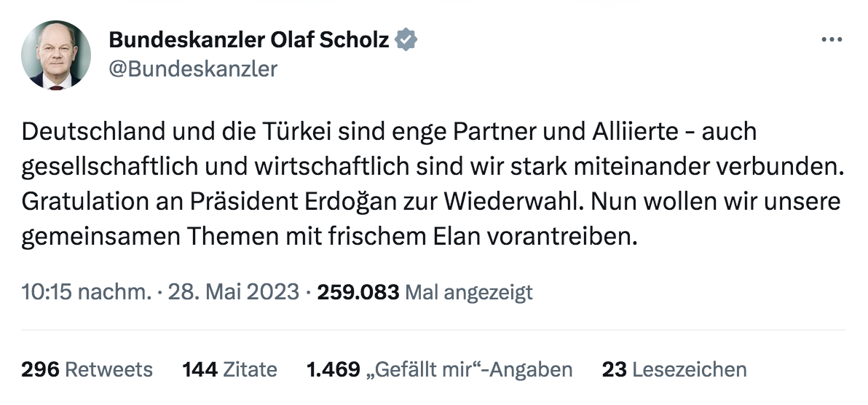
Task: Click the 10:15 nachm. timestamp
Action: click(x=87, y=292)
